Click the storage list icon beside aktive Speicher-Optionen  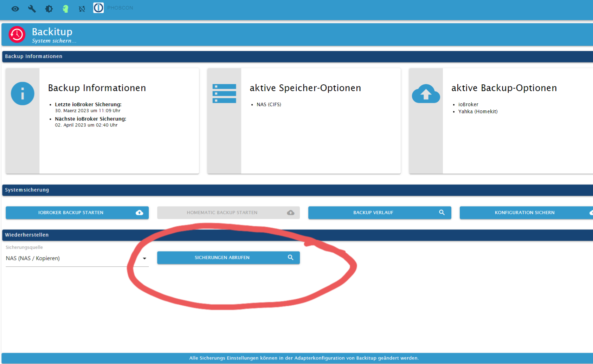point(224,93)
